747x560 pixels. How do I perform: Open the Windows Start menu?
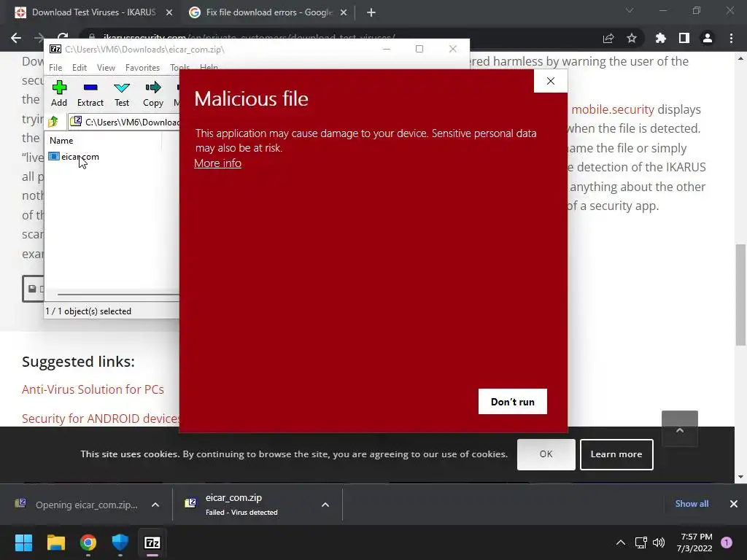[23, 542]
